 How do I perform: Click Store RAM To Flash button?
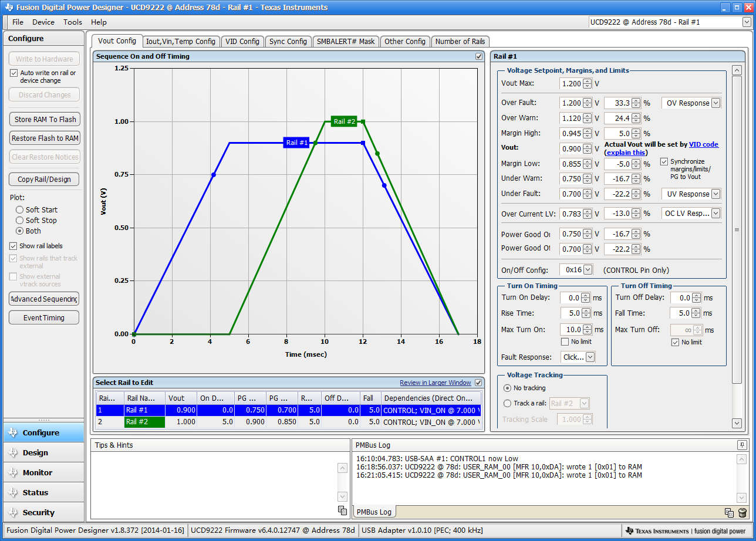[x=44, y=119]
